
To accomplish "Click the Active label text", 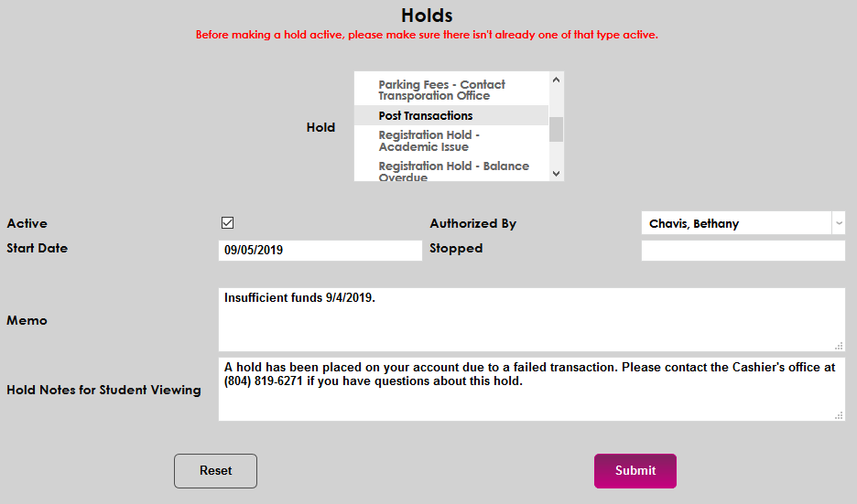I will (27, 223).
